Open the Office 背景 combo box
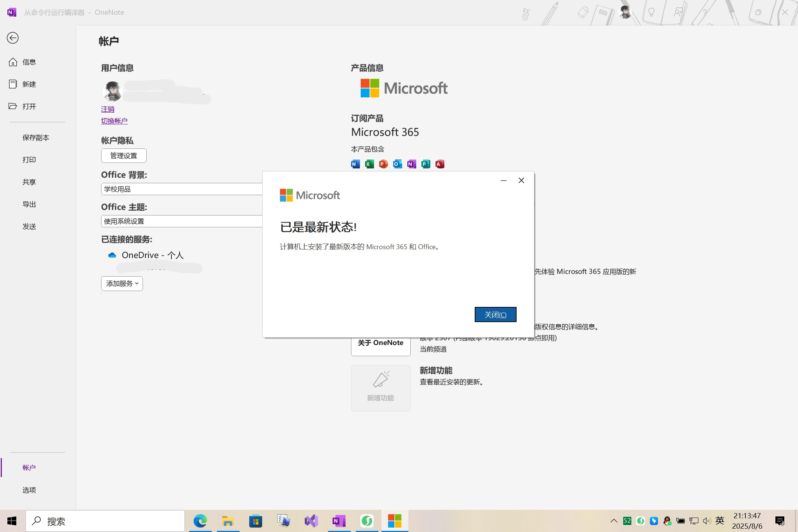The image size is (798, 532). click(x=181, y=189)
